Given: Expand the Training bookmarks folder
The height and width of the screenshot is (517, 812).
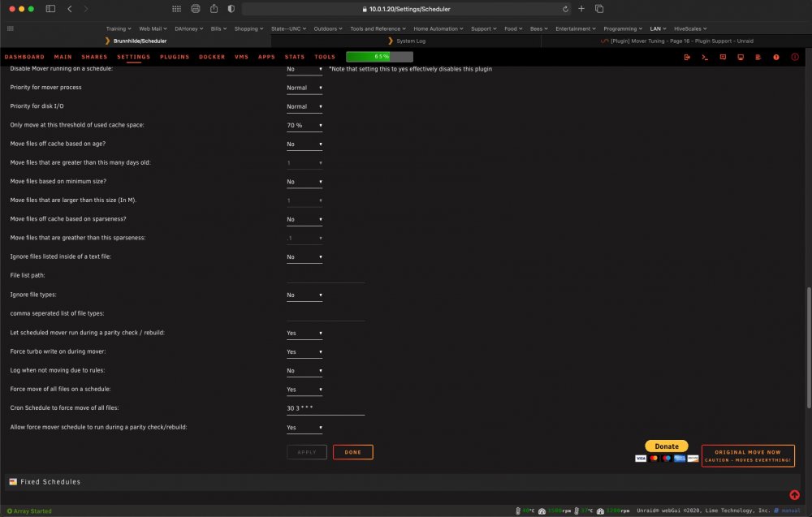Looking at the screenshot, I should tap(119, 28).
